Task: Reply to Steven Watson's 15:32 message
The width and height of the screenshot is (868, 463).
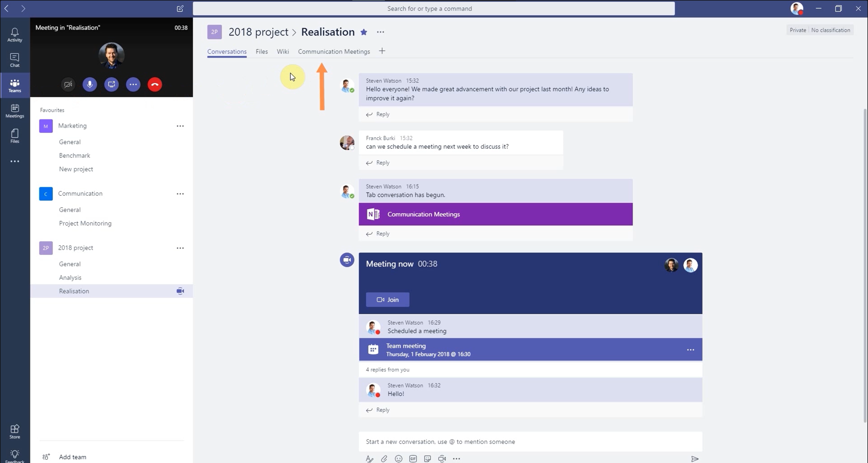Action: tap(378, 114)
